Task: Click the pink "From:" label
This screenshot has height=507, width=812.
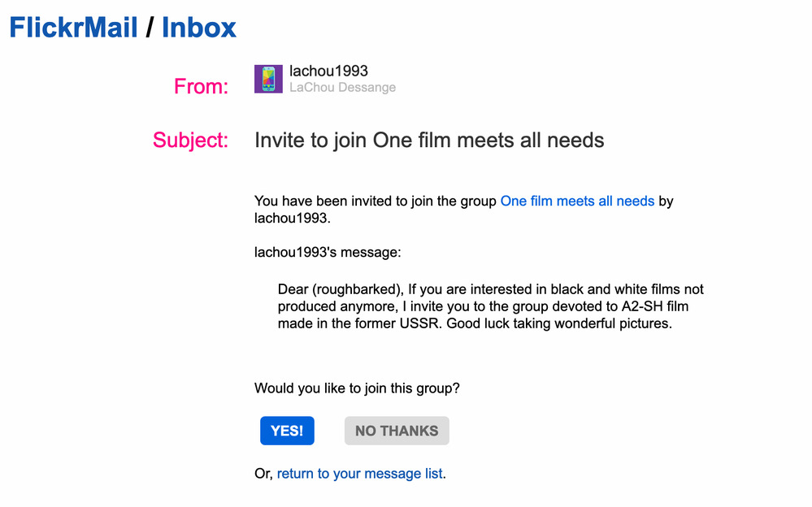Action: coord(201,87)
